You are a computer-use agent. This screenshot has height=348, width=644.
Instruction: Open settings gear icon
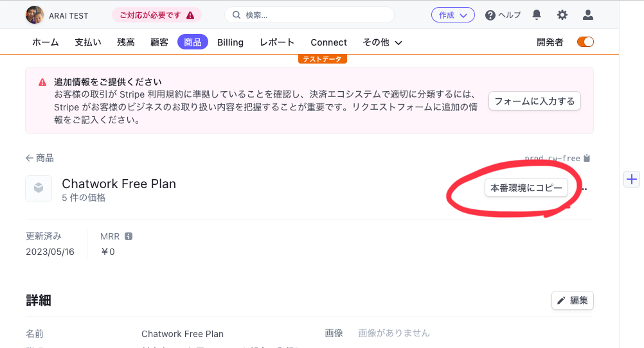click(562, 15)
